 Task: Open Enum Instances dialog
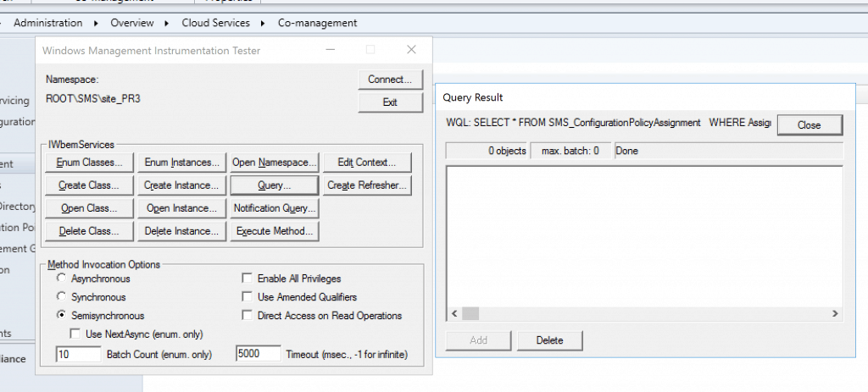click(x=182, y=163)
